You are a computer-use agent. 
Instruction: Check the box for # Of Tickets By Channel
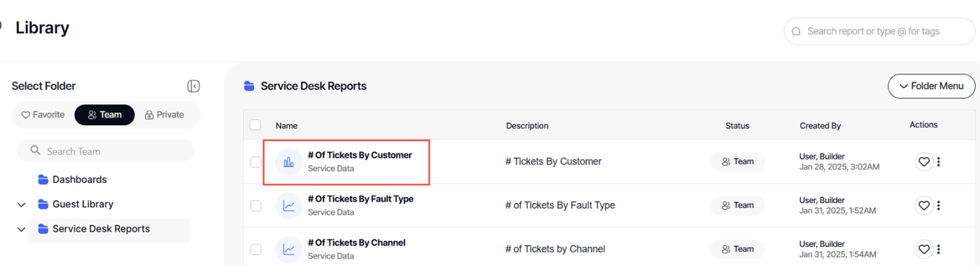(x=255, y=248)
